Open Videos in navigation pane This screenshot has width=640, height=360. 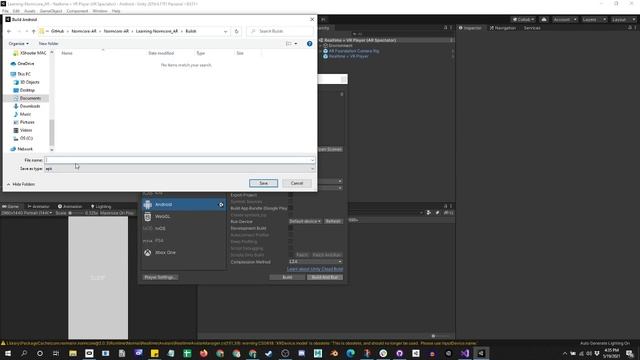coord(26,130)
